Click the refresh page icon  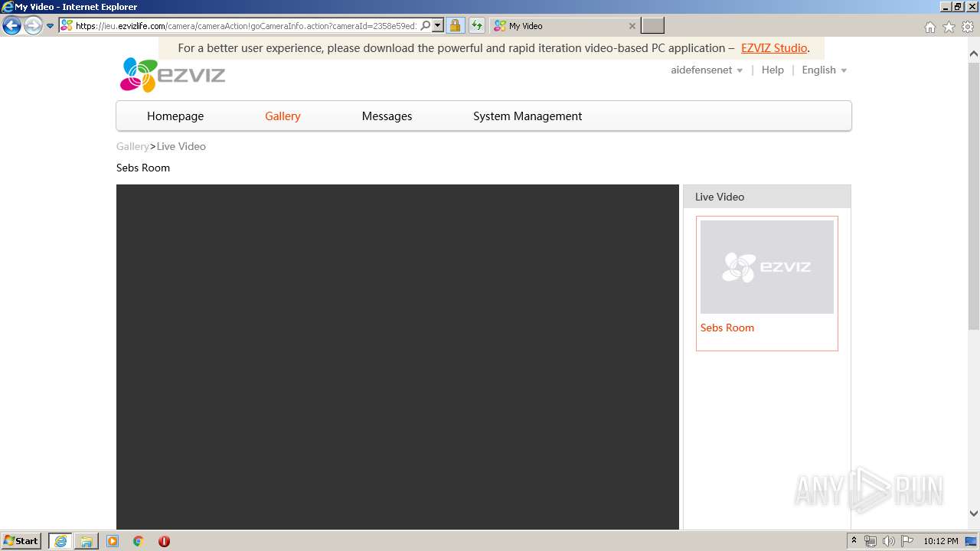(x=476, y=26)
